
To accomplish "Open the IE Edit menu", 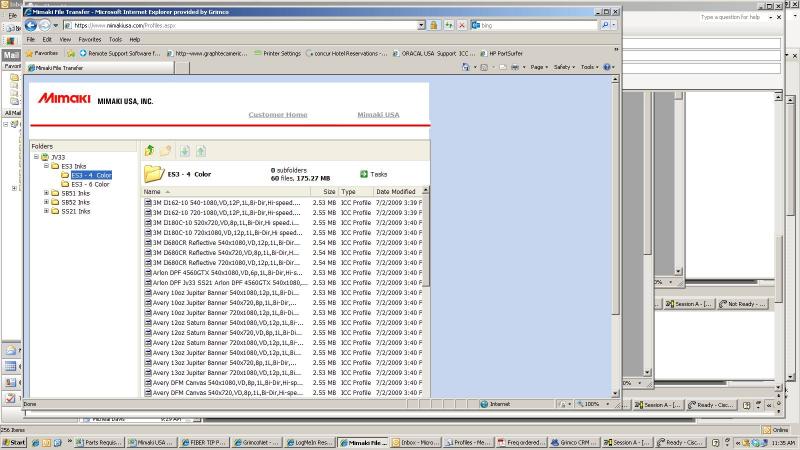I will (47, 39).
